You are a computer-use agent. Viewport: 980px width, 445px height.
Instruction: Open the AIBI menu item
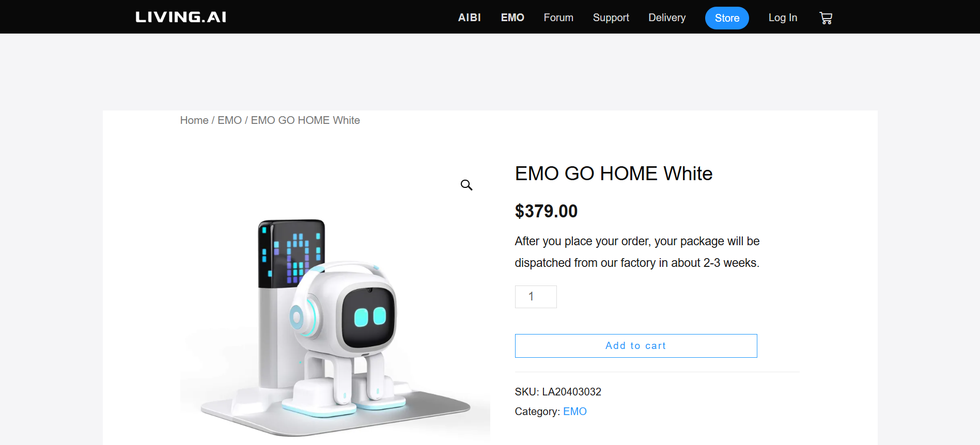(x=469, y=18)
